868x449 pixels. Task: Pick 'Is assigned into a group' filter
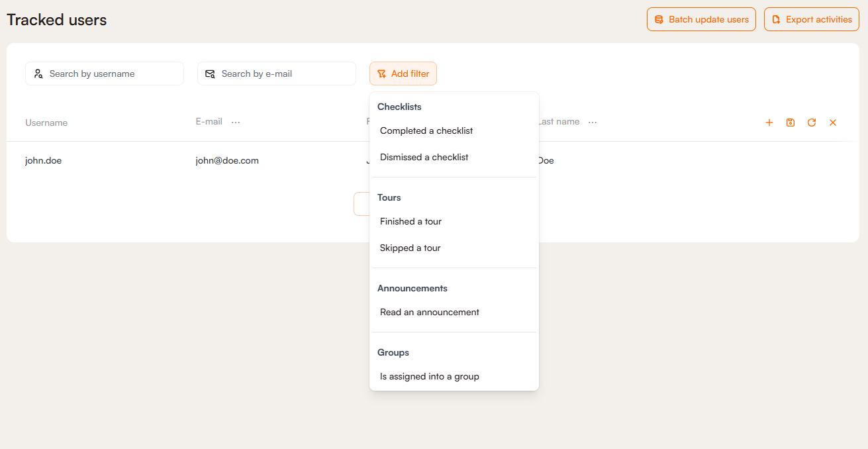pyautogui.click(x=430, y=376)
